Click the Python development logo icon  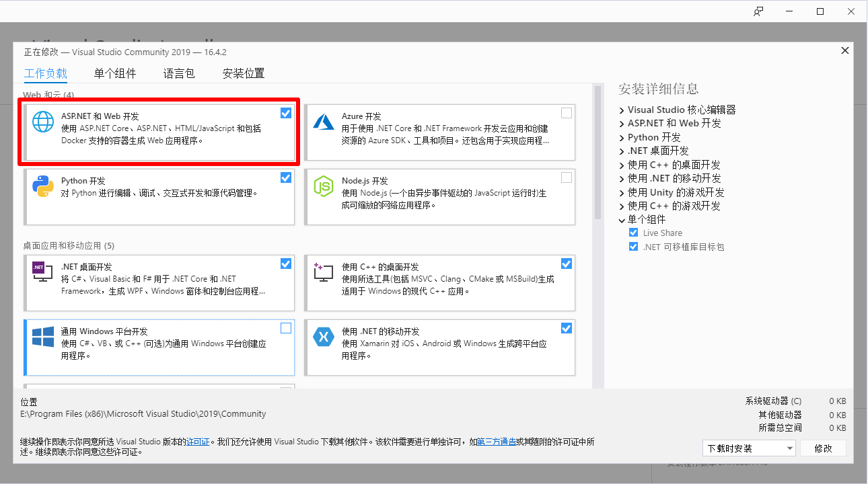[43, 186]
